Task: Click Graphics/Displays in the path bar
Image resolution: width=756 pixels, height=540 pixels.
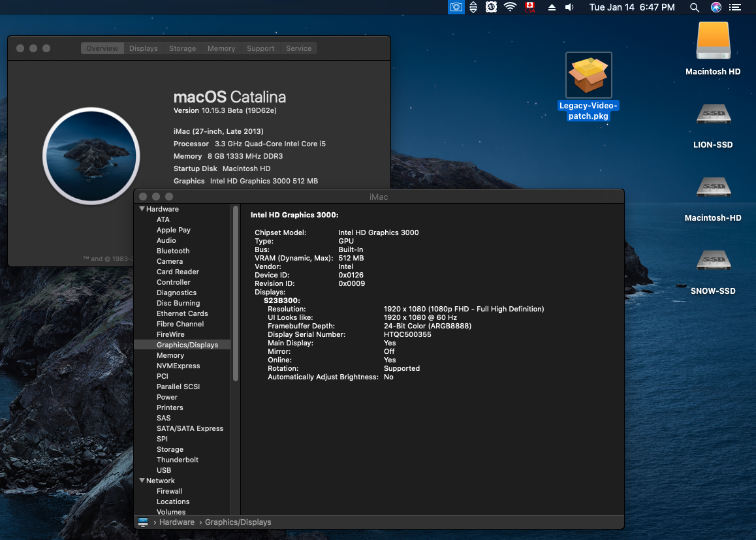Action: pos(238,522)
